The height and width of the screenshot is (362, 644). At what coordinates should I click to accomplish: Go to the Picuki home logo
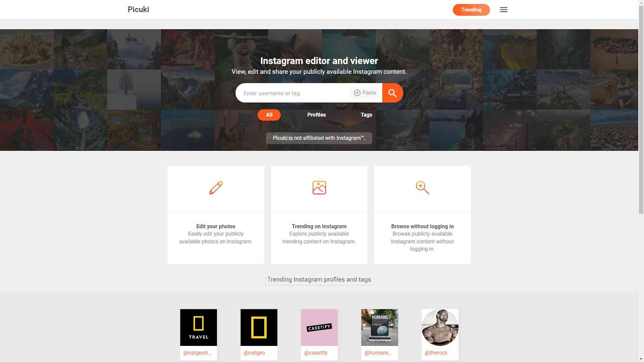click(138, 10)
